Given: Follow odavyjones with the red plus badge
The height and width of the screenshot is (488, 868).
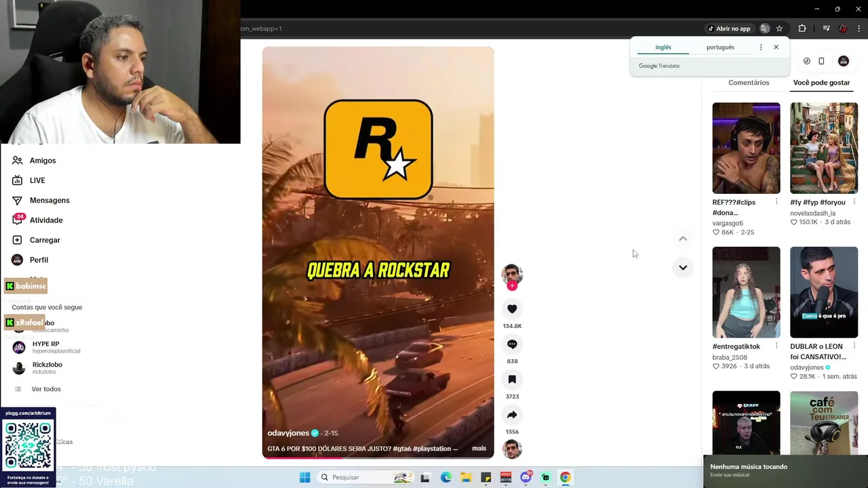Looking at the screenshot, I should [512, 286].
